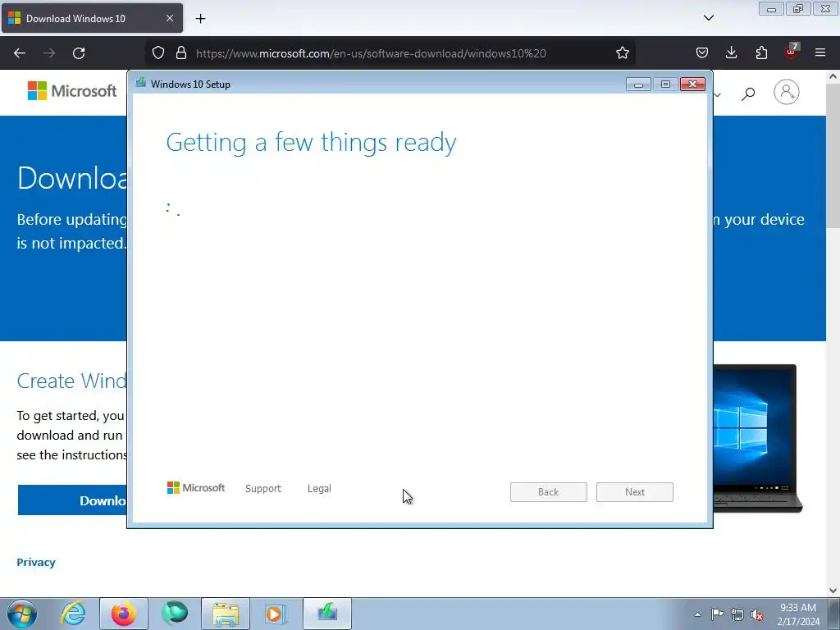Image resolution: width=840 pixels, height=630 pixels.
Task: Open File Explorer from the taskbar
Action: 226,614
